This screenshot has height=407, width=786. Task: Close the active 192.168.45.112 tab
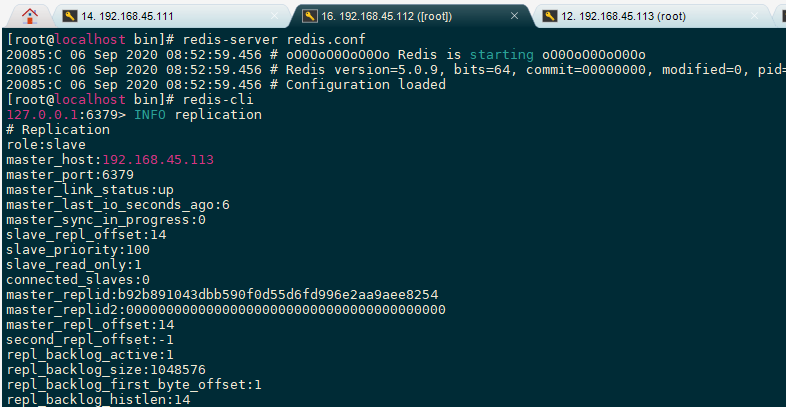(x=514, y=16)
